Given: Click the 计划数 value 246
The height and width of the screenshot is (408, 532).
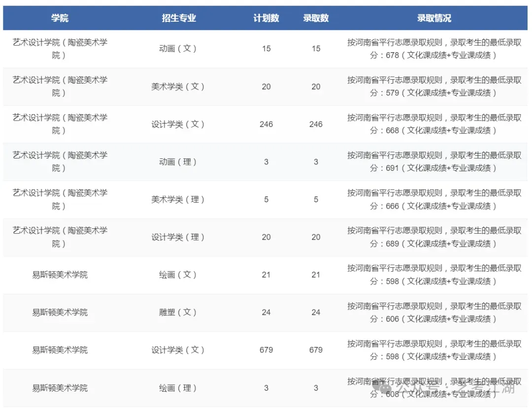Looking at the screenshot, I should [266, 124].
